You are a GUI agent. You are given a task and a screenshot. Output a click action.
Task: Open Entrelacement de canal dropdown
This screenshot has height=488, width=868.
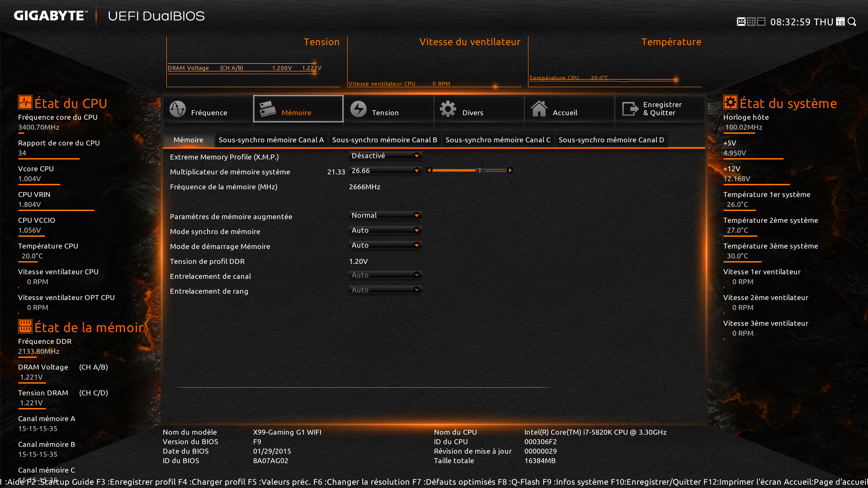(386, 275)
